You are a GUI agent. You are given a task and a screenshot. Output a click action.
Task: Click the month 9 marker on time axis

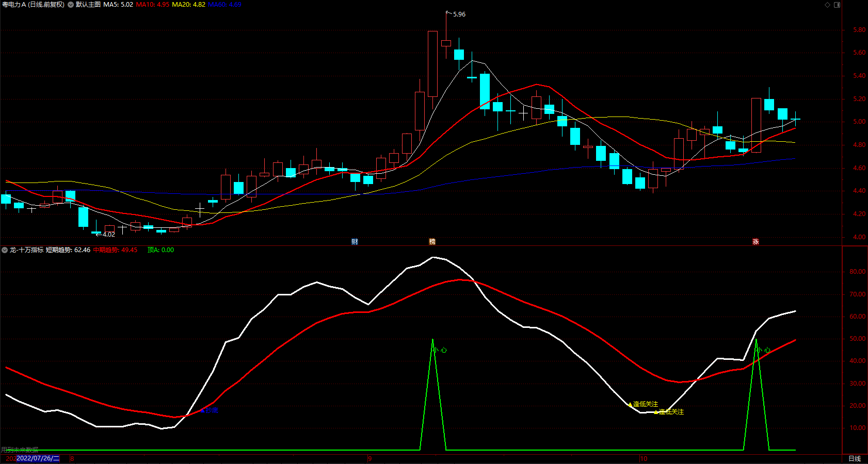pyautogui.click(x=369, y=458)
